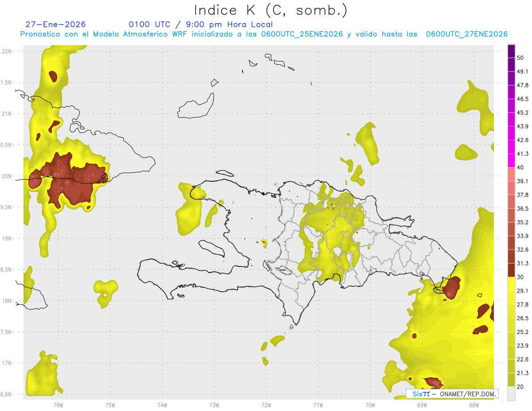Click the colorbar value "35.2"
532x411 pixels.
pos(522,222)
